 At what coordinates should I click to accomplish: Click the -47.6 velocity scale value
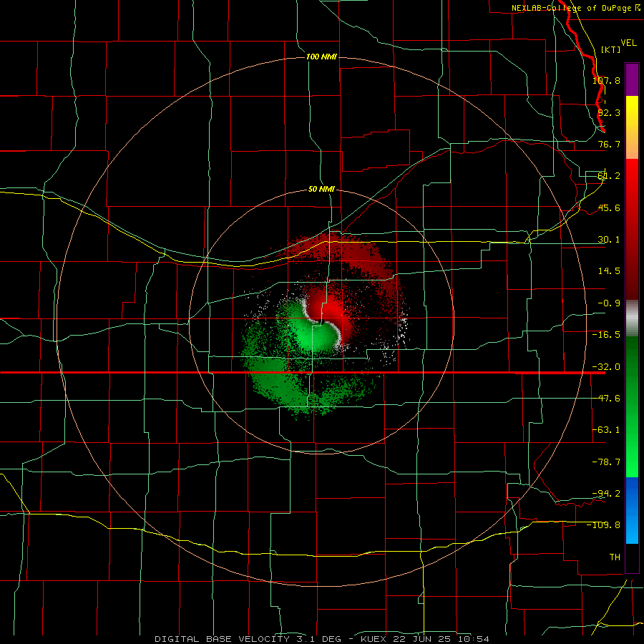[x=606, y=399]
